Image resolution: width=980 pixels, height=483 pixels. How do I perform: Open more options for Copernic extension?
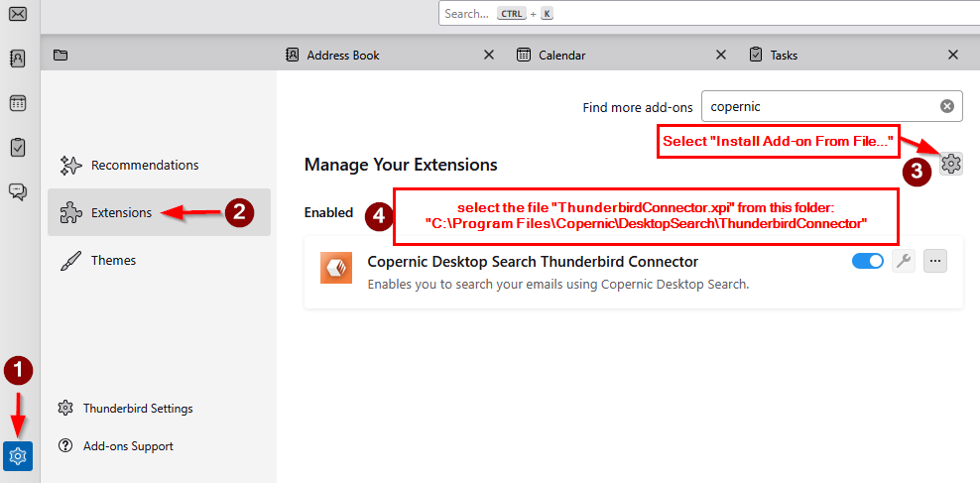pos(935,261)
